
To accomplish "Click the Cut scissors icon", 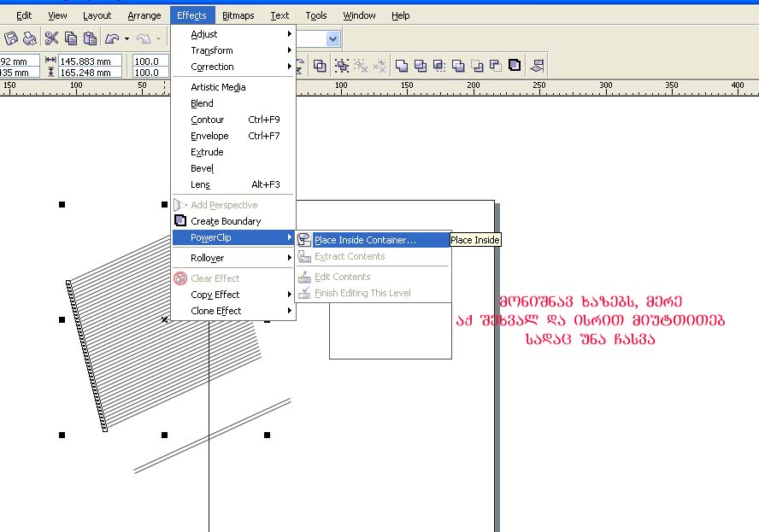I will pos(51,38).
